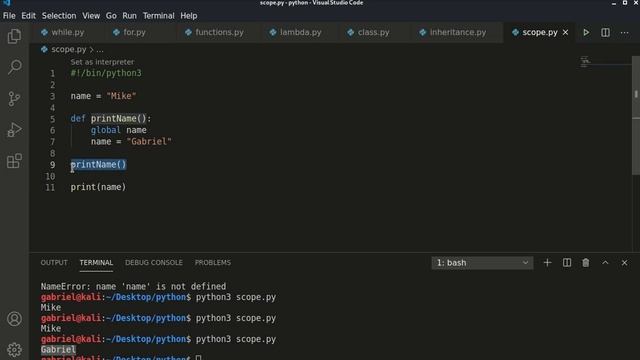The image size is (640, 360).
Task: Kill terminal with trash icon
Action: coord(586,263)
